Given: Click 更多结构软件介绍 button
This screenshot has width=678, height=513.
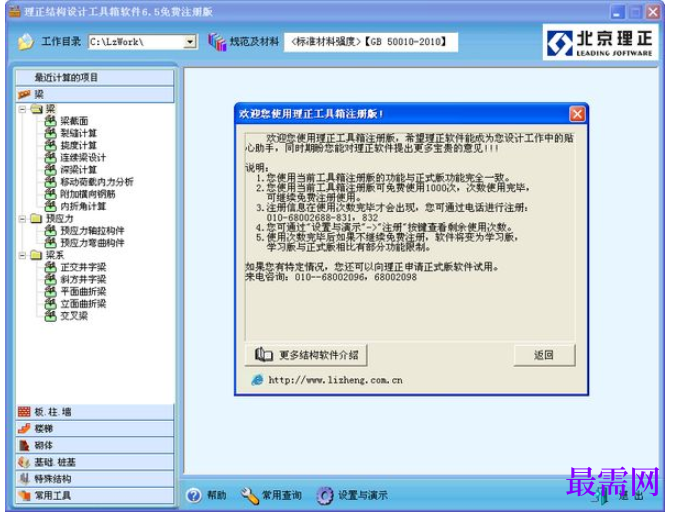Looking at the screenshot, I should click(306, 355).
